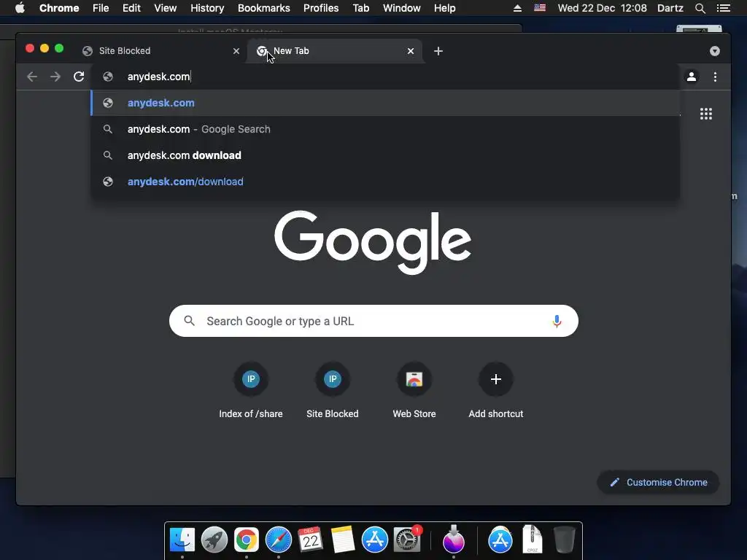Open the Index of /share shortcut
This screenshot has height=560, width=747.
point(251,391)
